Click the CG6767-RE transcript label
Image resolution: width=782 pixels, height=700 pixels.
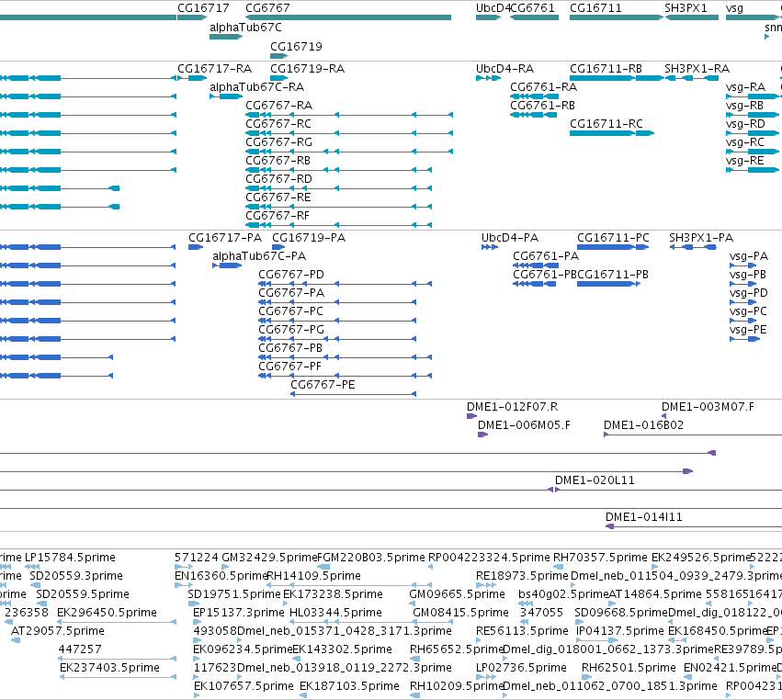coord(278,198)
